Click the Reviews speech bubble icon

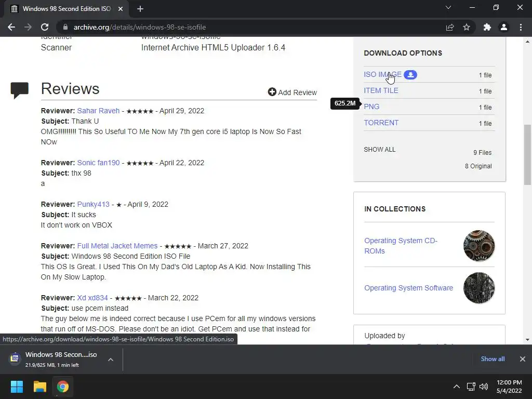(x=20, y=90)
